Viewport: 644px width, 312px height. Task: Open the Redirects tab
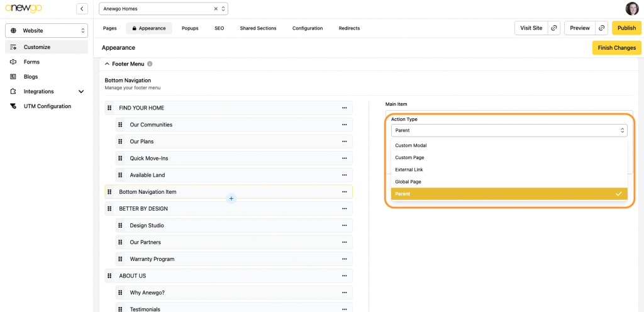click(349, 28)
